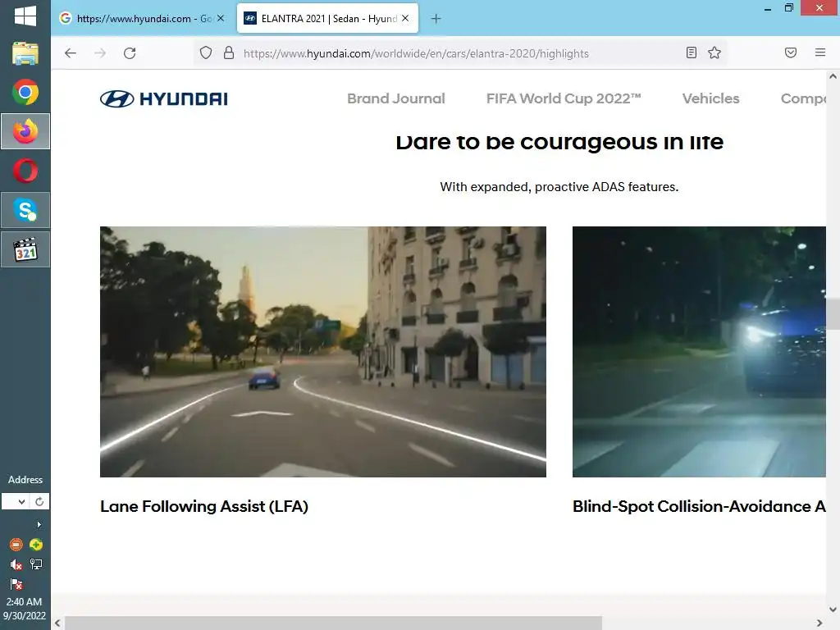Open Skype from the taskbar

25,210
